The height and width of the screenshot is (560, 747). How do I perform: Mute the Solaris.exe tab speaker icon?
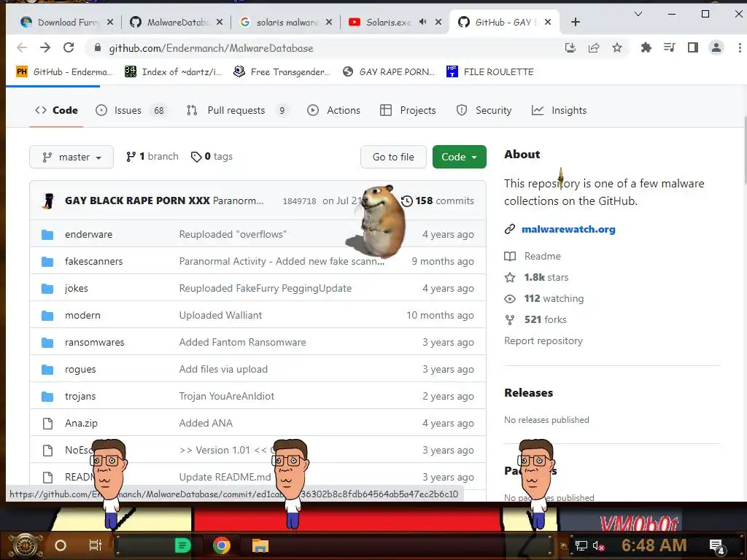422,22
